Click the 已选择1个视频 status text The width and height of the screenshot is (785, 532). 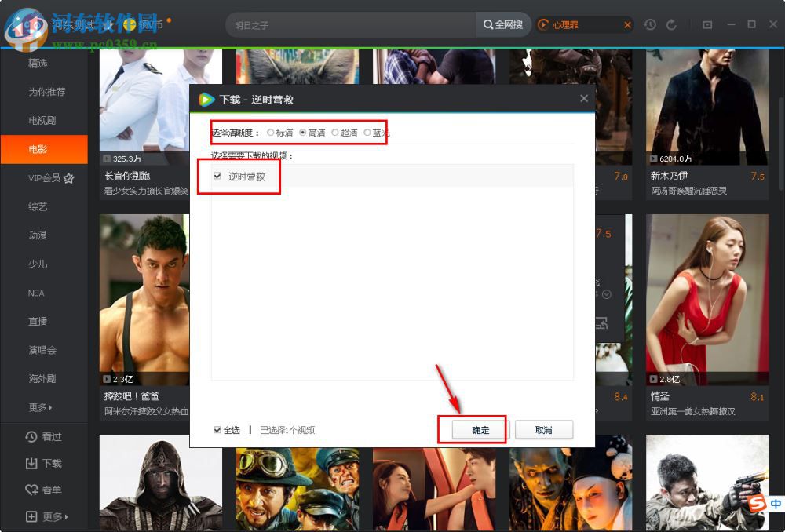click(287, 430)
